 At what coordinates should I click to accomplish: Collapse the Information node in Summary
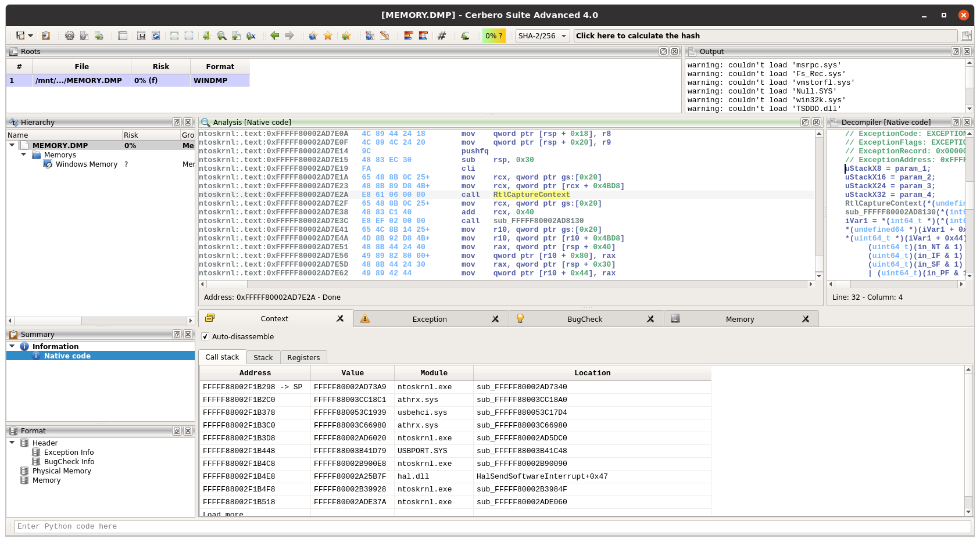(x=12, y=346)
